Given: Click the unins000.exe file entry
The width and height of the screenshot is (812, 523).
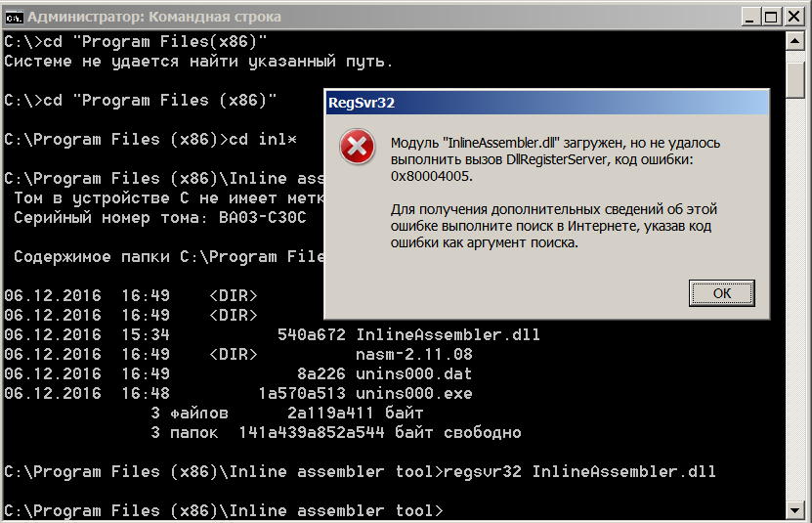Looking at the screenshot, I should point(414,394).
